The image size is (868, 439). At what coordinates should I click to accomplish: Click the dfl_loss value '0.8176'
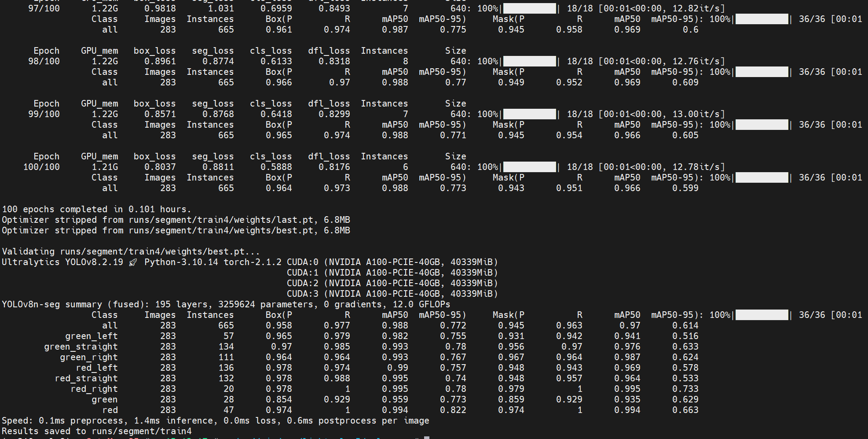[x=334, y=167]
